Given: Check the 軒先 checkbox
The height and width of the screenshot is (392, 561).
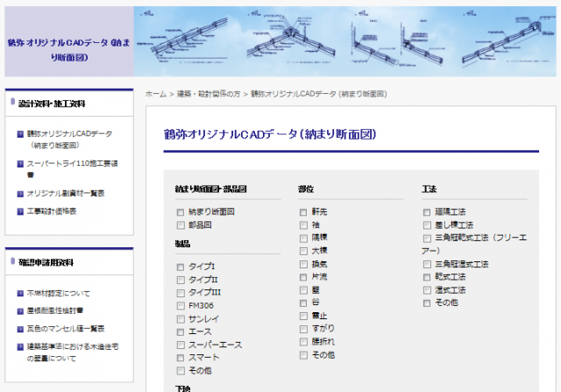Looking at the screenshot, I should click(303, 212).
